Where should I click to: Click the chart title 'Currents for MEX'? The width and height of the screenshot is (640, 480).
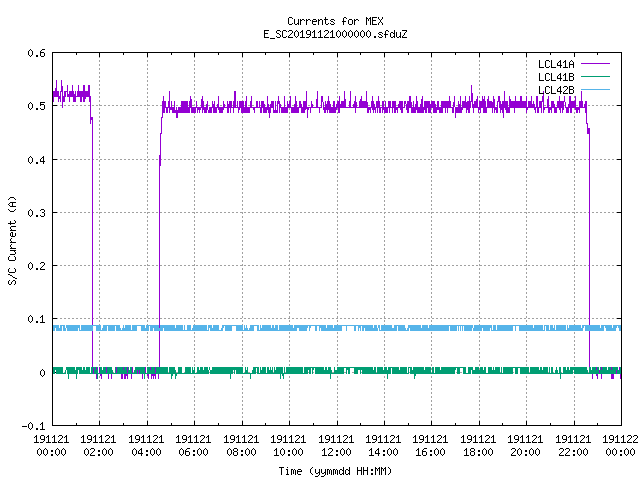point(335,21)
